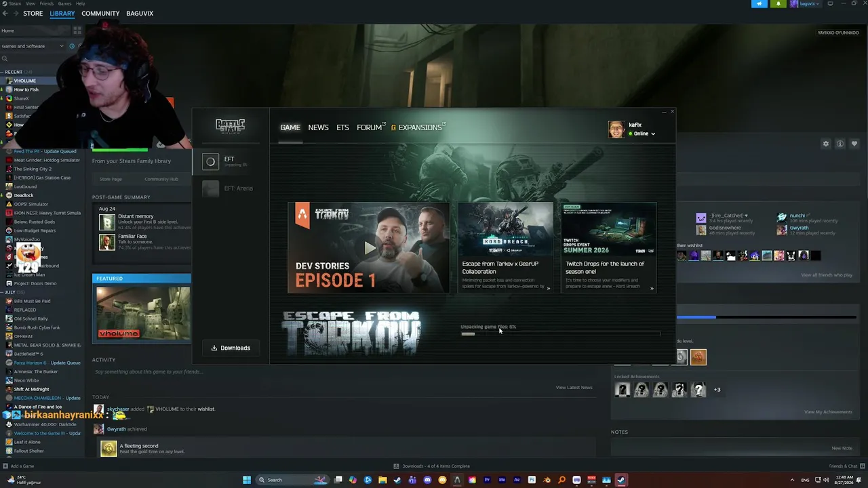Screen dimensions: 868x488
Task: Open the EFT game entry in launcher sidebar
Action: pyautogui.click(x=231, y=161)
